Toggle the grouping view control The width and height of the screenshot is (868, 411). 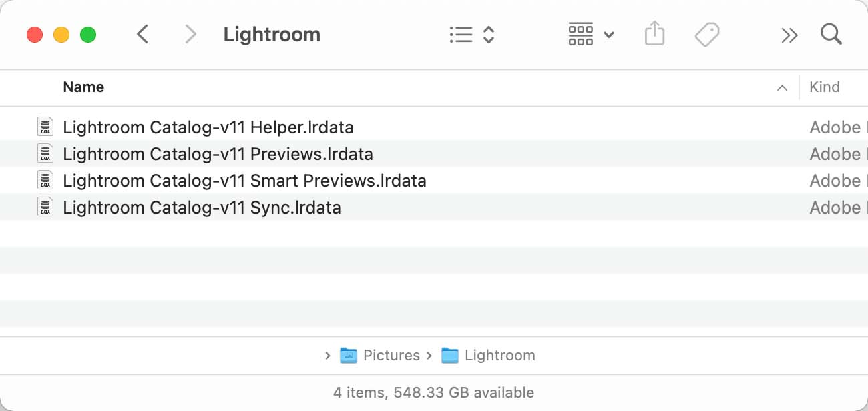[x=580, y=34]
